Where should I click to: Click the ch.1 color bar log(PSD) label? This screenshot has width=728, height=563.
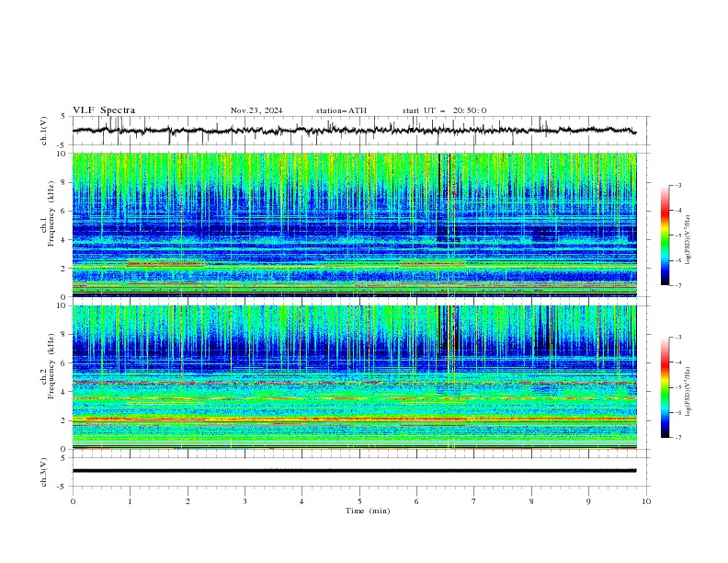[x=688, y=240]
